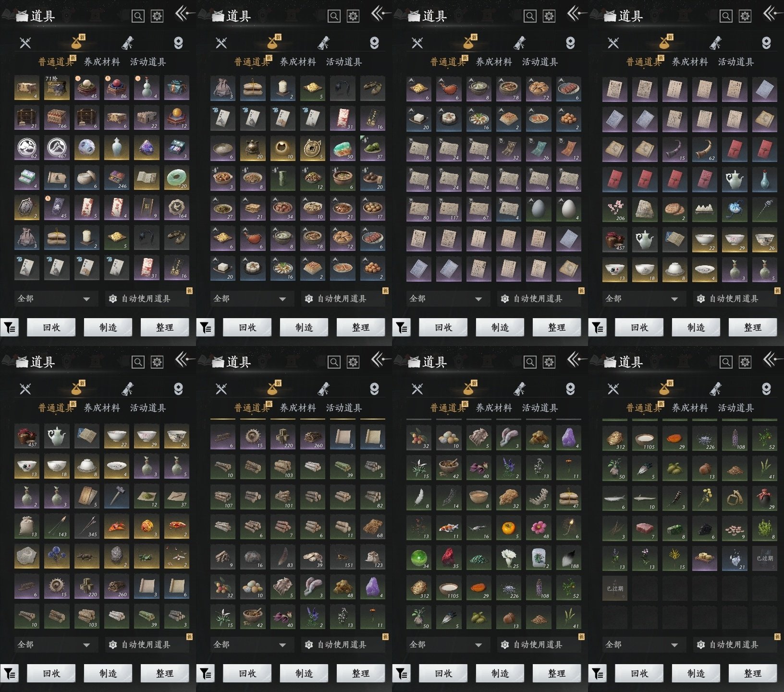Open 活动道具 tab in the bottom-right panel

[735, 408]
